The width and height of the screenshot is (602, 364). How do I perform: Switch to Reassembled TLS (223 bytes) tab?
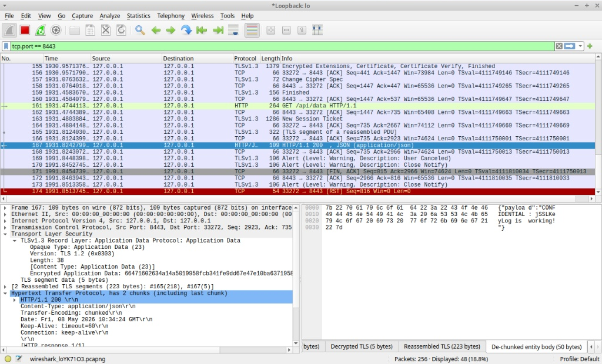pos(442,346)
